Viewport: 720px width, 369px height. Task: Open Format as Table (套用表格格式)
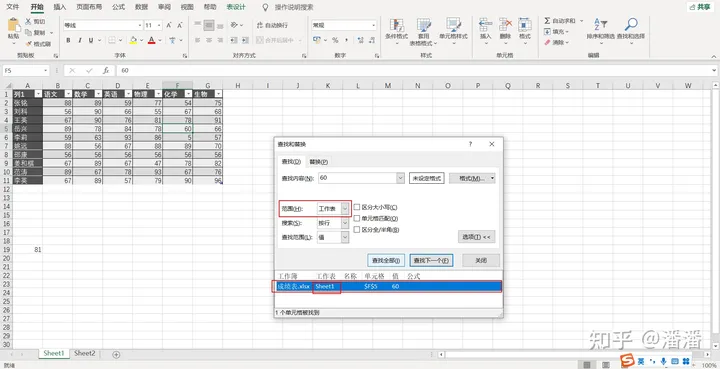[x=423, y=31]
